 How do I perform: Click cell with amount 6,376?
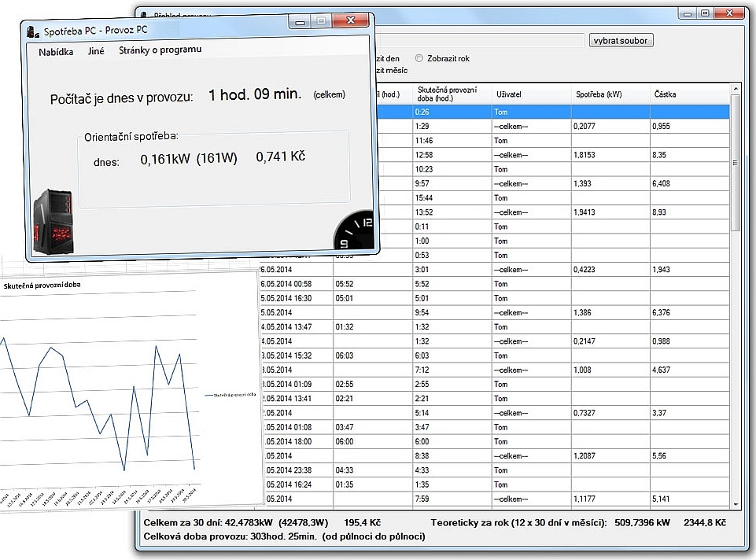point(690,313)
